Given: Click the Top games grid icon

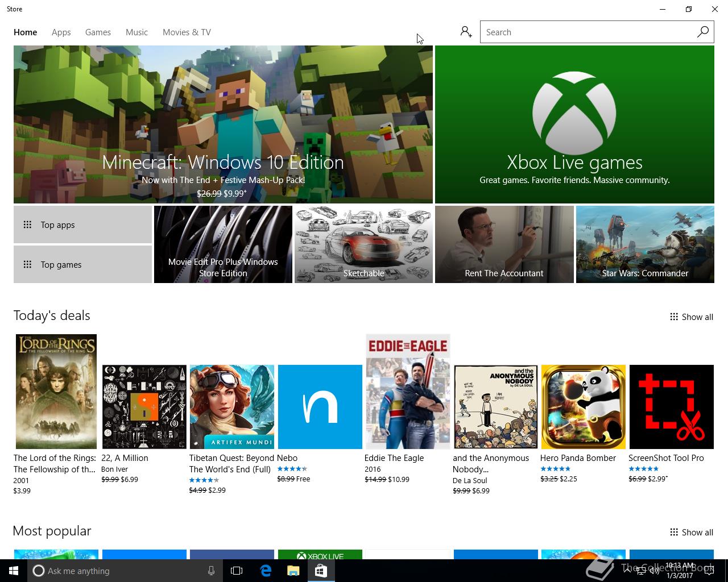Looking at the screenshot, I should click(x=27, y=264).
